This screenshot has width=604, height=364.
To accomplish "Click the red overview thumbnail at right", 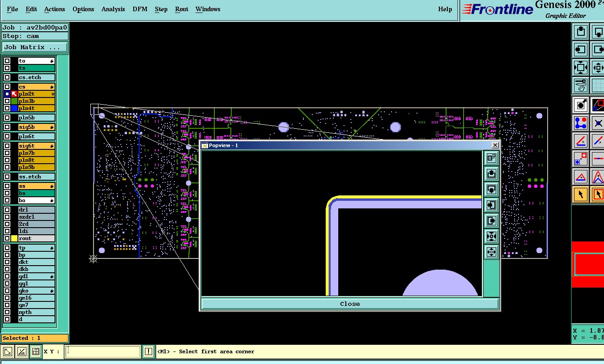I will (588, 264).
